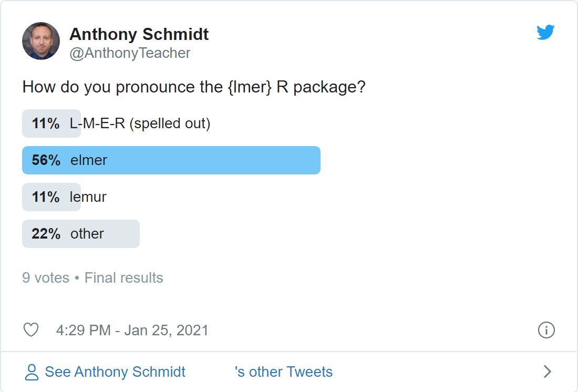Open the @AnthonyTeacher handle link
Image resolution: width=578 pixels, height=392 pixels.
[x=130, y=53]
